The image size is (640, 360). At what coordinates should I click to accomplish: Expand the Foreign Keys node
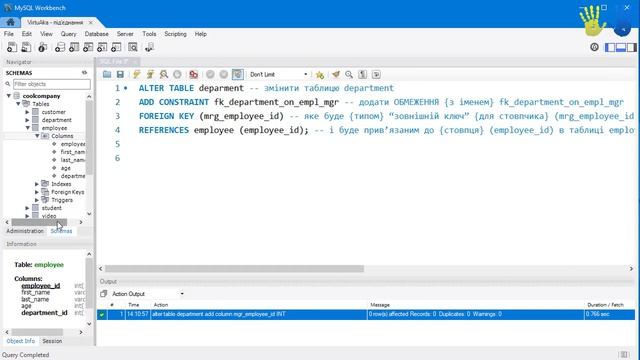pyautogui.click(x=37, y=192)
